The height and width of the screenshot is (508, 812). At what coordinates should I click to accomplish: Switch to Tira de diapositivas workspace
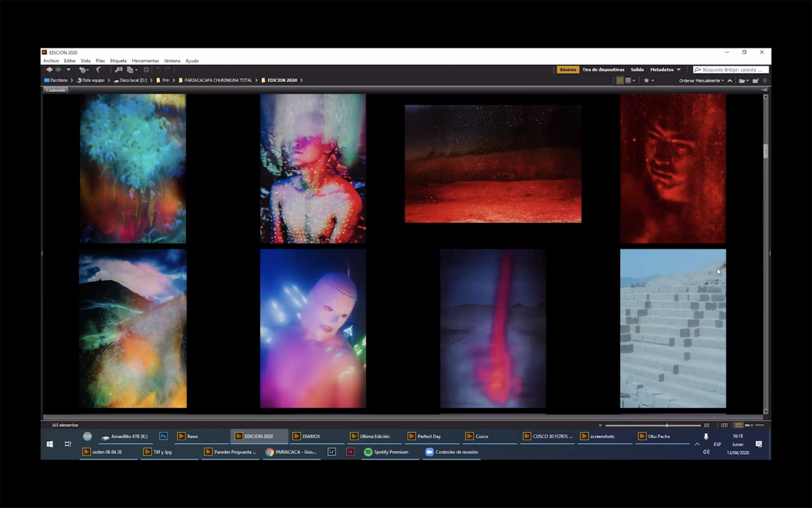[x=603, y=69]
